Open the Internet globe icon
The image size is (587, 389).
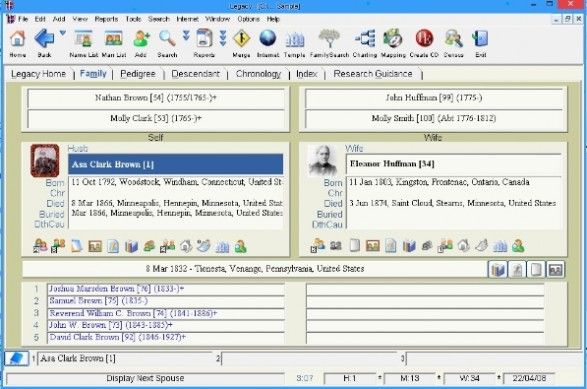coord(268,38)
